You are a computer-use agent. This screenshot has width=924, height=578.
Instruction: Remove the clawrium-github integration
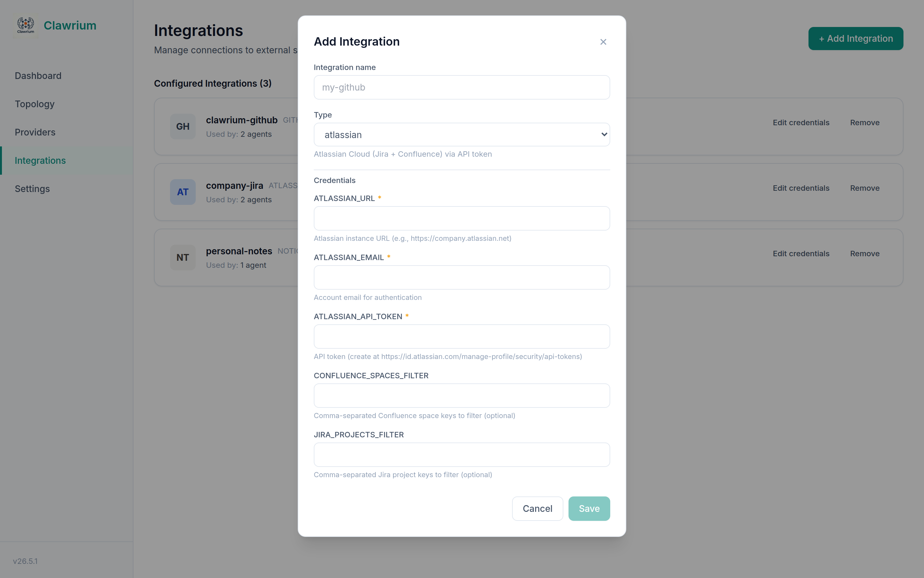tap(864, 123)
